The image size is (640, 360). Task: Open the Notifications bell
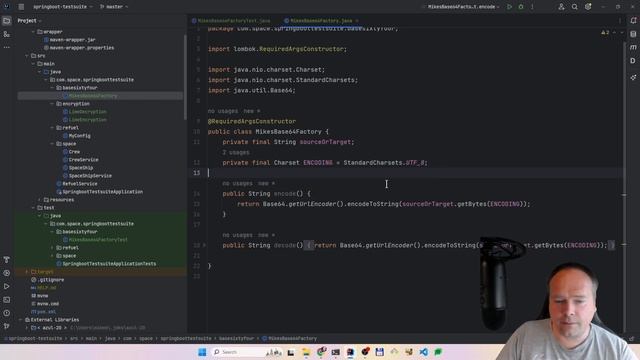click(x=633, y=20)
